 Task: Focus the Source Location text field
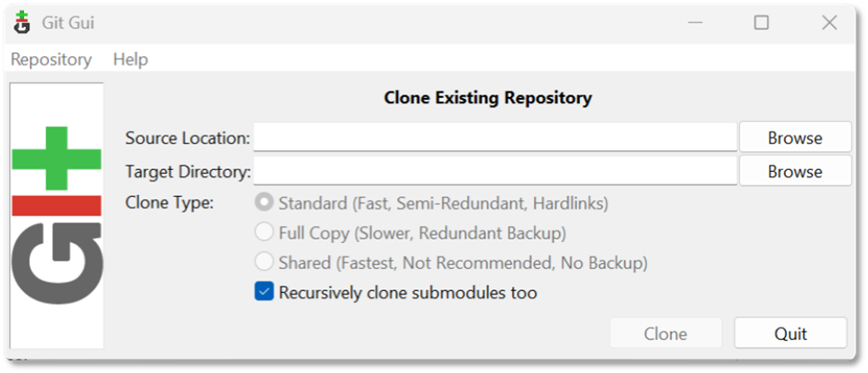(x=495, y=138)
